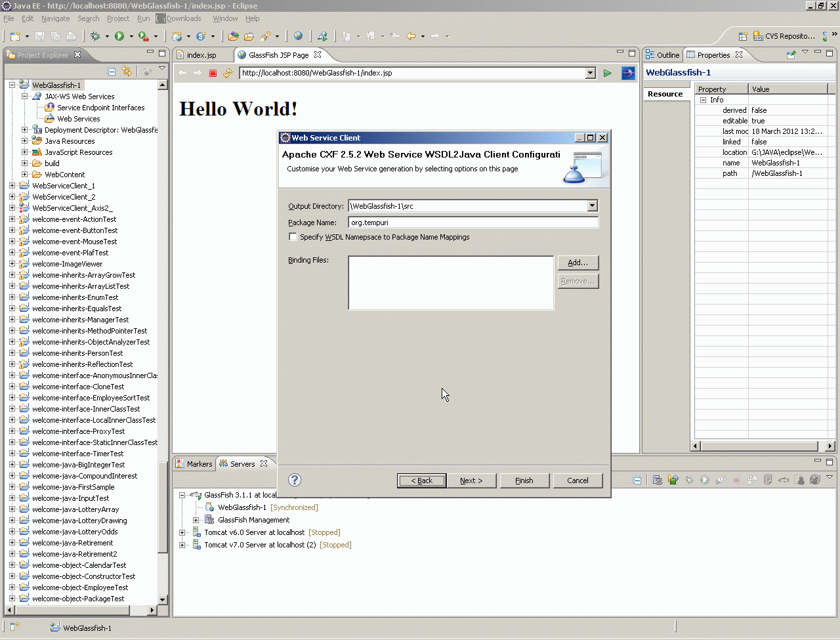This screenshot has width=840, height=640.
Task: Click the Binding Files list box
Action: pos(451,282)
